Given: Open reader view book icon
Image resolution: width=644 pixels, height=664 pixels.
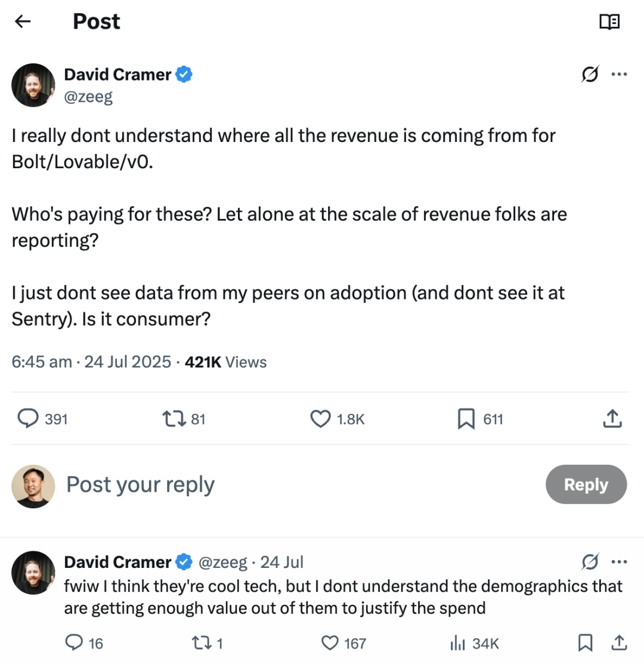Looking at the screenshot, I should 609,22.
